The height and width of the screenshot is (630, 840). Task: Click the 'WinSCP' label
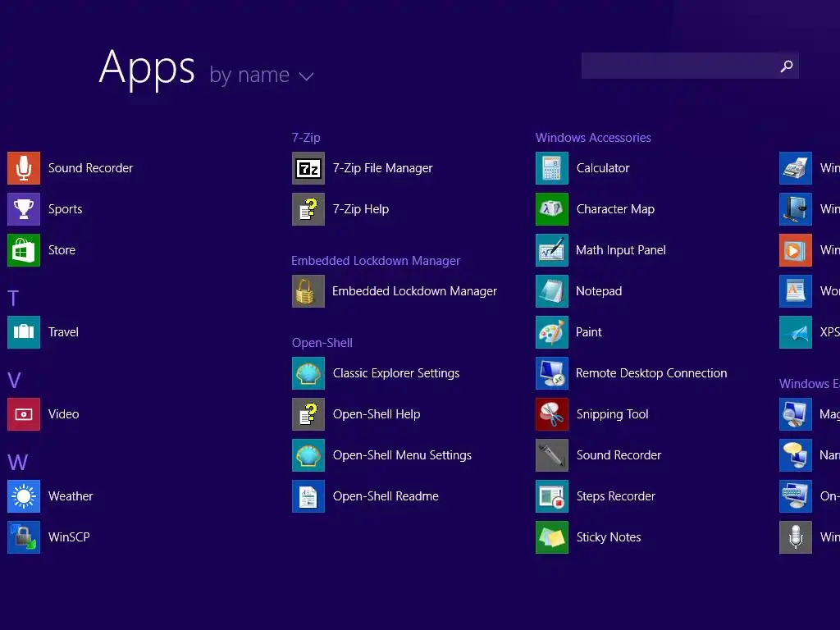(x=69, y=537)
